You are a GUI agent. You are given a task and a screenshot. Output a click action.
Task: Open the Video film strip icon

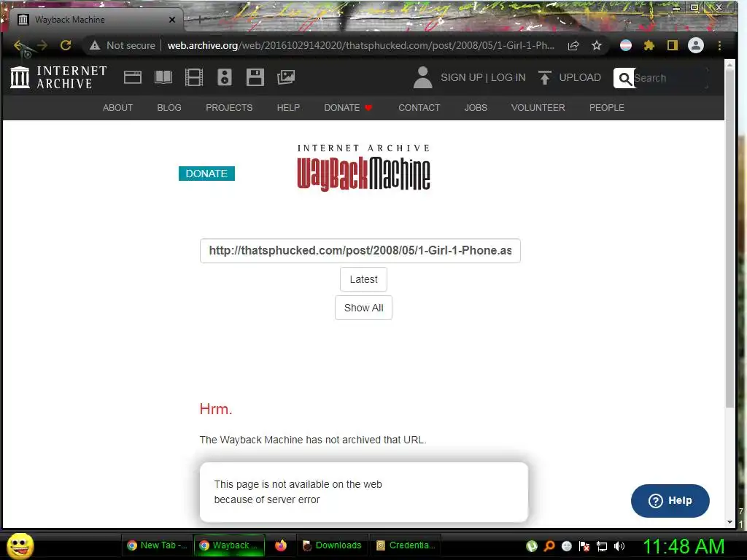point(194,77)
